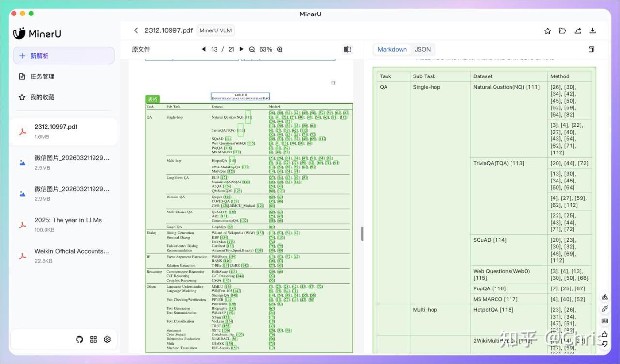Go to the previous PDF page
The height and width of the screenshot is (364, 620).
pos(204,49)
